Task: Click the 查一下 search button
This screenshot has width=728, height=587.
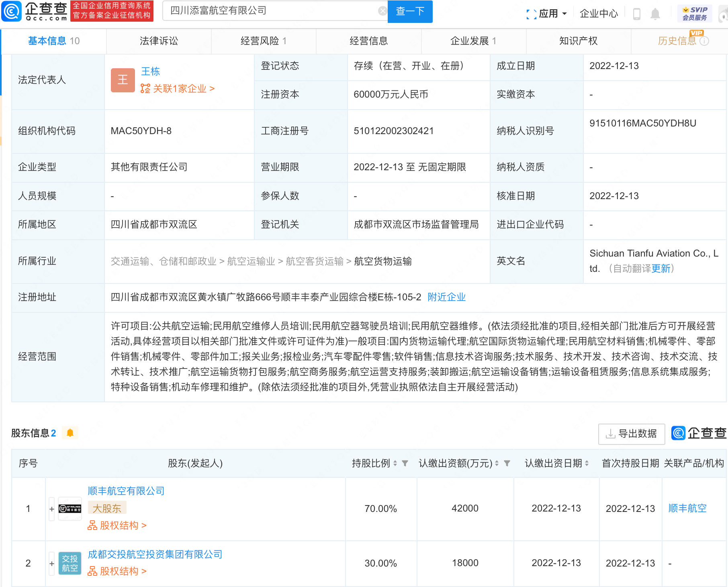Action: [x=410, y=11]
